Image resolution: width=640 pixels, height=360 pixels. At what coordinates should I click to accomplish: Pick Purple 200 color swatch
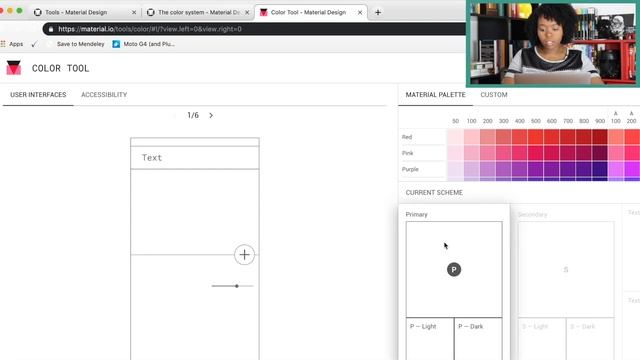487,169
